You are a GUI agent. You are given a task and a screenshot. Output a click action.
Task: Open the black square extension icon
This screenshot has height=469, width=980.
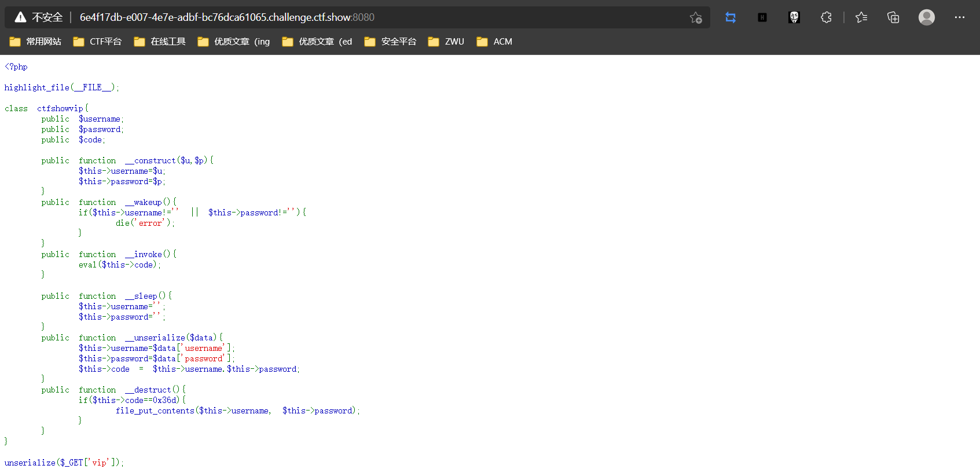point(762,18)
